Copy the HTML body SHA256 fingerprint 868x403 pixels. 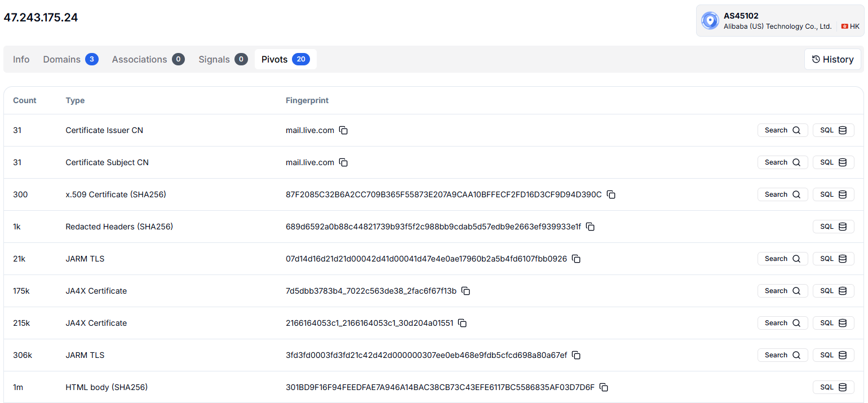point(604,387)
